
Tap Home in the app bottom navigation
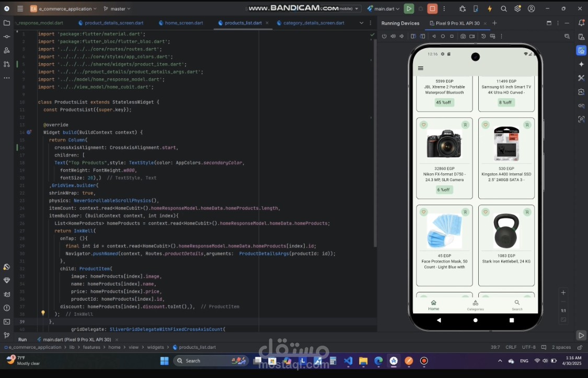click(433, 305)
